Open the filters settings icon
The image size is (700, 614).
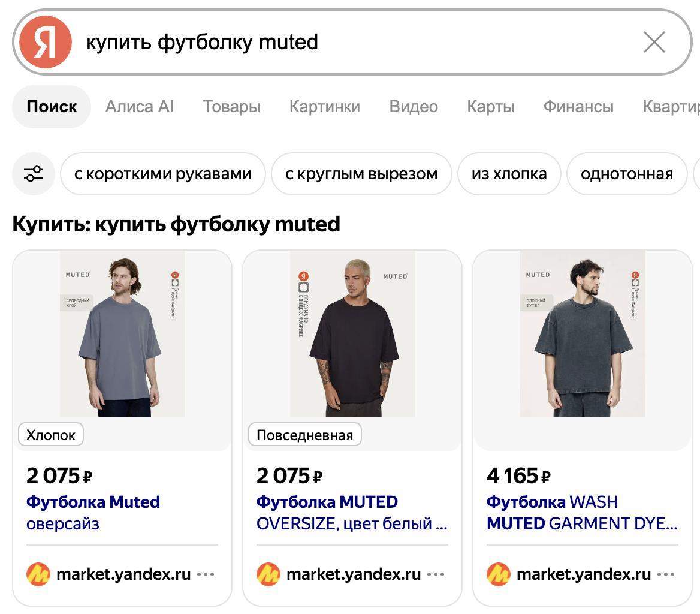point(34,174)
